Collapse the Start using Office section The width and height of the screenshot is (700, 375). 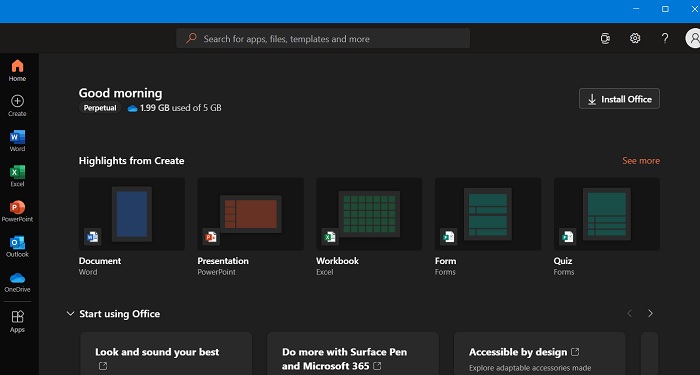70,314
